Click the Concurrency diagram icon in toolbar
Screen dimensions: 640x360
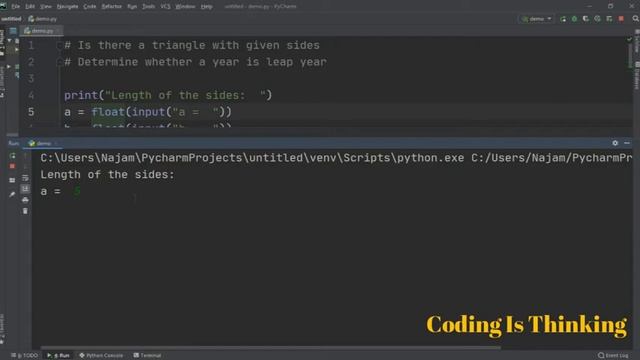coord(609,19)
